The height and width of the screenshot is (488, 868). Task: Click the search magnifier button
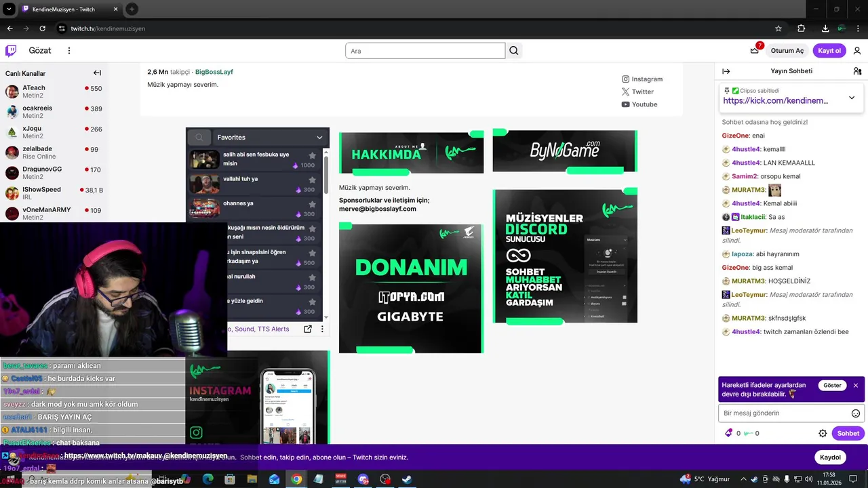(x=514, y=51)
